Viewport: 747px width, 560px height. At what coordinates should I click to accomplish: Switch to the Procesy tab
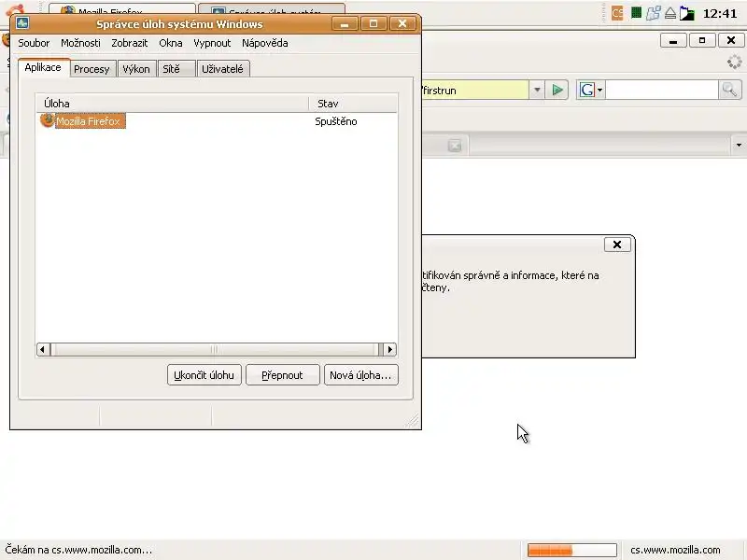click(x=92, y=69)
